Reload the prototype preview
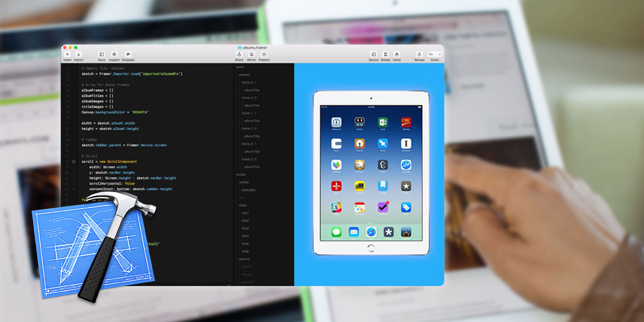Viewport: 644px width, 322px height. (x=420, y=54)
